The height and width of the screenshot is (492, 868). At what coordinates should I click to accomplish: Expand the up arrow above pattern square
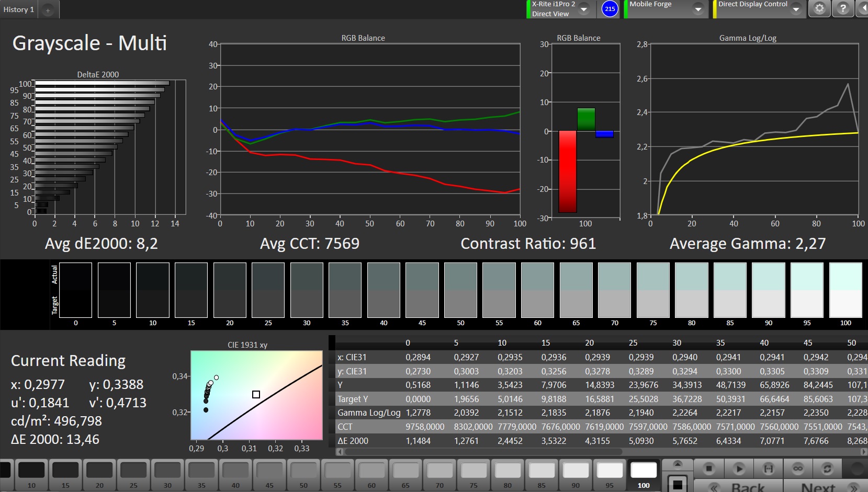(x=677, y=464)
